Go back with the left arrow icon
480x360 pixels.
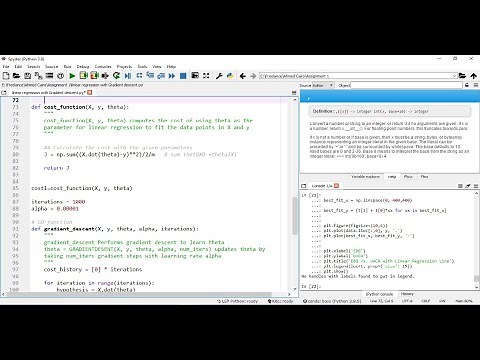(242, 76)
